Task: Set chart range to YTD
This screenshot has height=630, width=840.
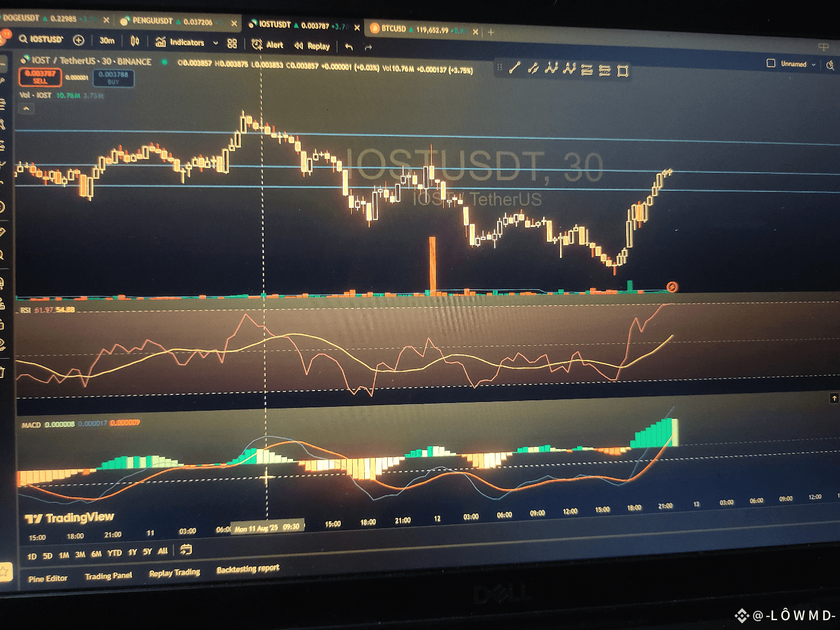Action: [x=114, y=553]
